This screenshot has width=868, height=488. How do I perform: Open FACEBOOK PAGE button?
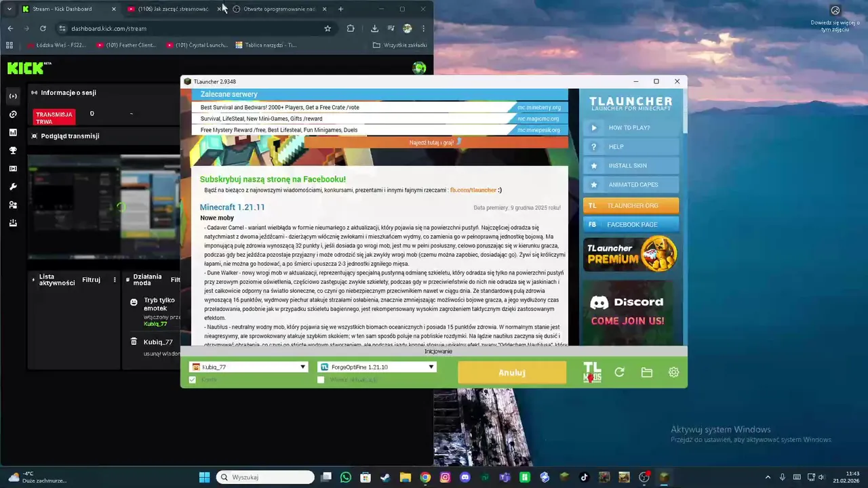point(631,224)
